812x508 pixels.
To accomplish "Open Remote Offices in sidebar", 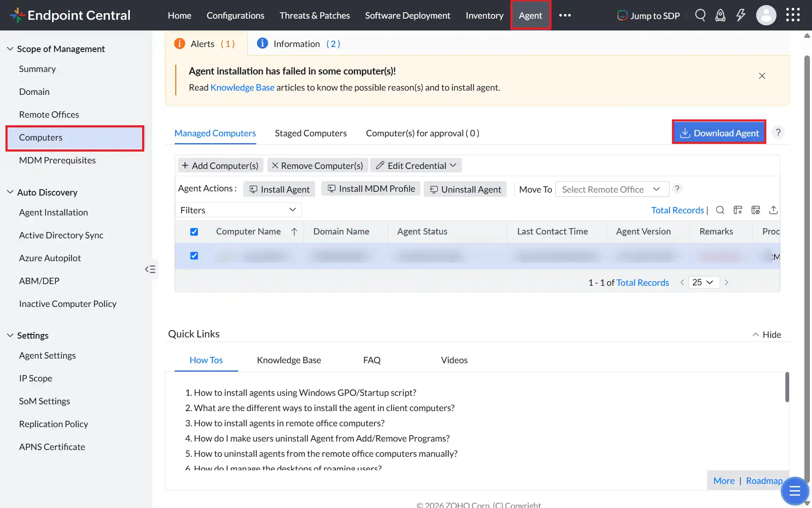I will [49, 115].
